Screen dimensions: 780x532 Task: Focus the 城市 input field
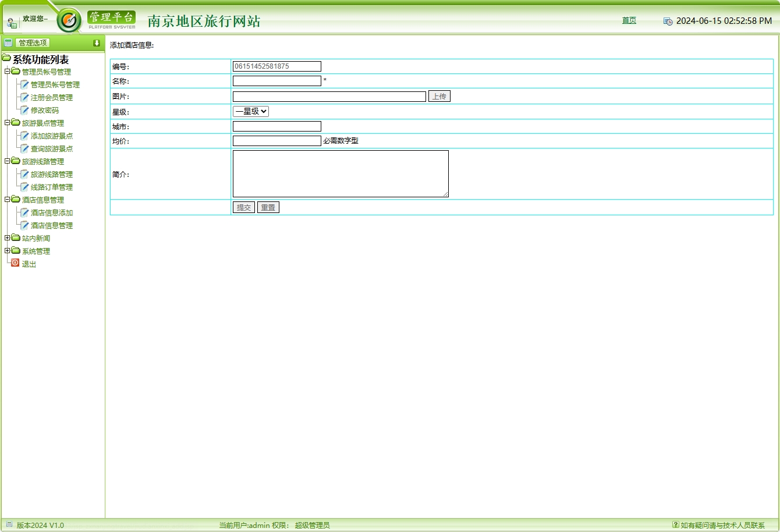tap(277, 126)
